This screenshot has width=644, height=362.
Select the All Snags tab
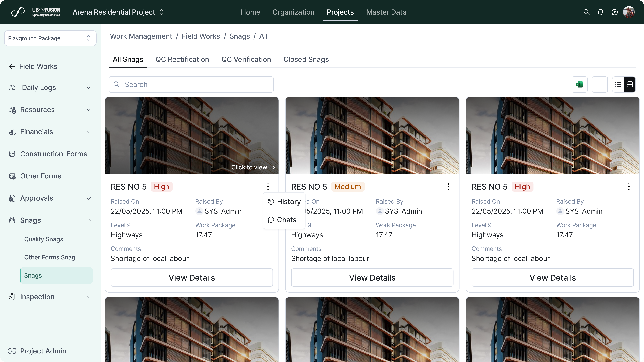(128, 59)
